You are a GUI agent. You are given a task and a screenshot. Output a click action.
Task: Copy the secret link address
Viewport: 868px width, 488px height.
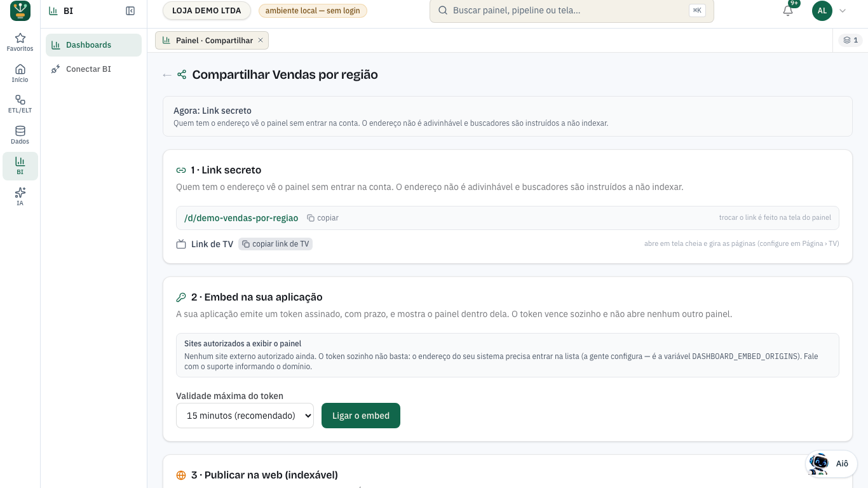[x=323, y=218]
